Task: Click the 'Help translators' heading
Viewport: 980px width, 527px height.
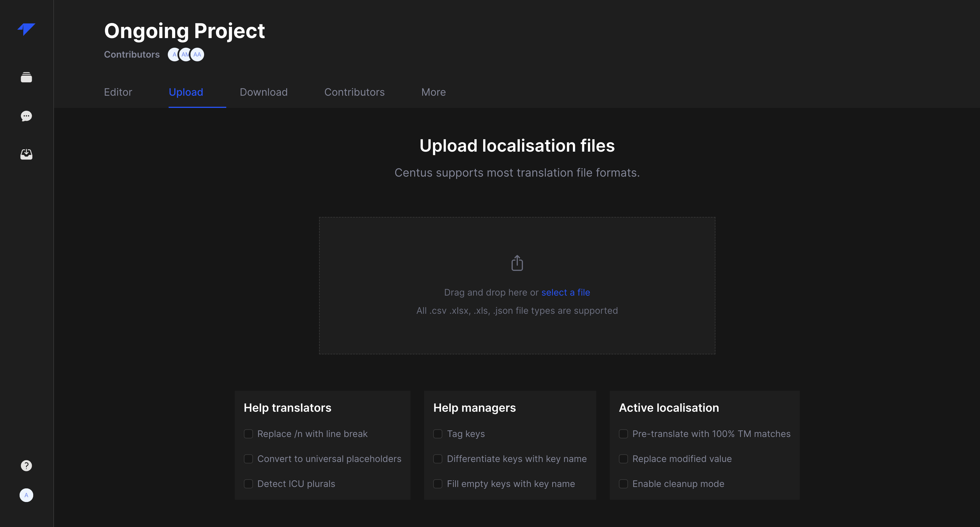Action: [288, 407]
